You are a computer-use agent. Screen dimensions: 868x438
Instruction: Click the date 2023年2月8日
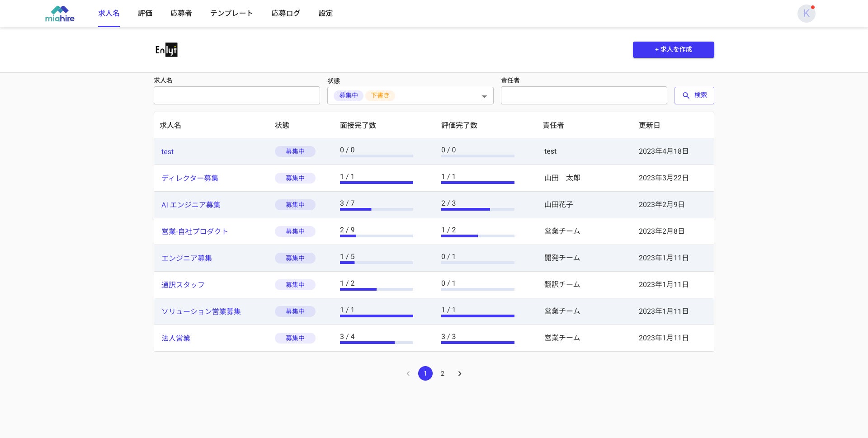coord(662,231)
